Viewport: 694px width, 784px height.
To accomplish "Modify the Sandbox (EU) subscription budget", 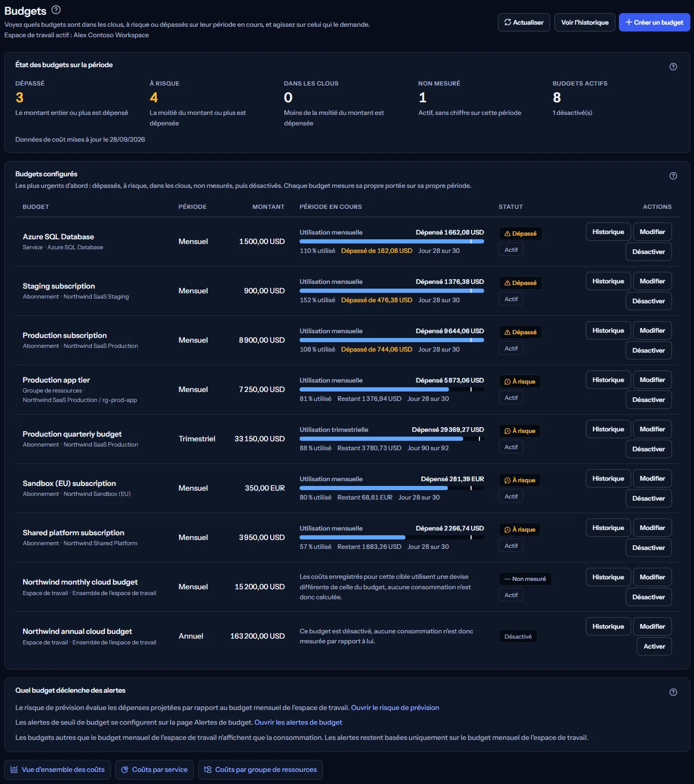I will tap(652, 479).
